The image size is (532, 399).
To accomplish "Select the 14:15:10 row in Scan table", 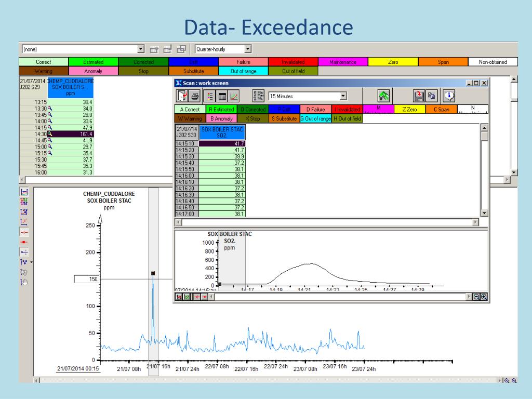I will (x=210, y=143).
